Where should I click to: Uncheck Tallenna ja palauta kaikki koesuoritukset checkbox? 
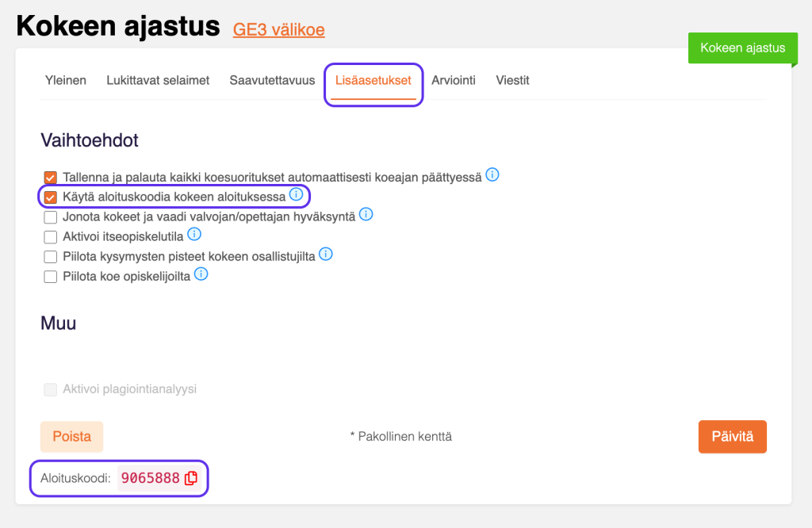coord(51,178)
